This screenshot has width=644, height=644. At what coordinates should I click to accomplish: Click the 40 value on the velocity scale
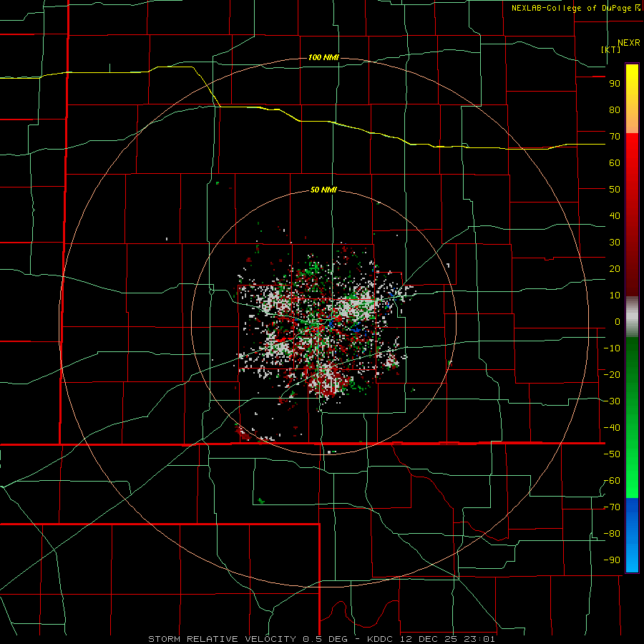[x=615, y=216]
